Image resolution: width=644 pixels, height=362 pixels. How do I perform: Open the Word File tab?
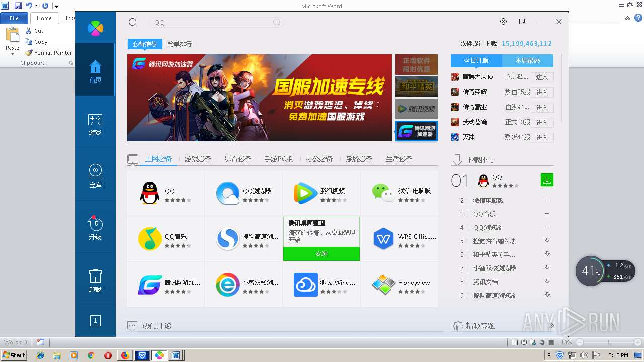pos(14,18)
